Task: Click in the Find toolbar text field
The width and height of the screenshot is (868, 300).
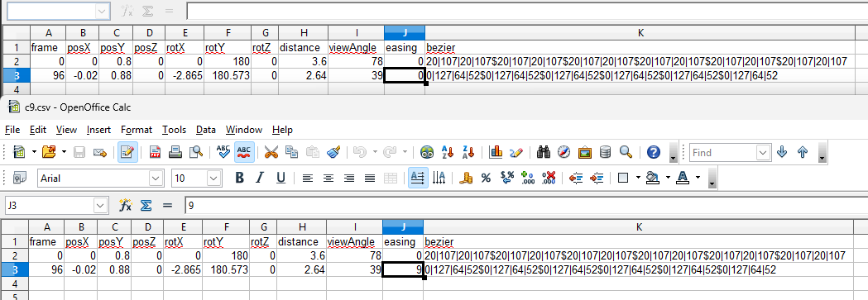Action: click(722, 153)
